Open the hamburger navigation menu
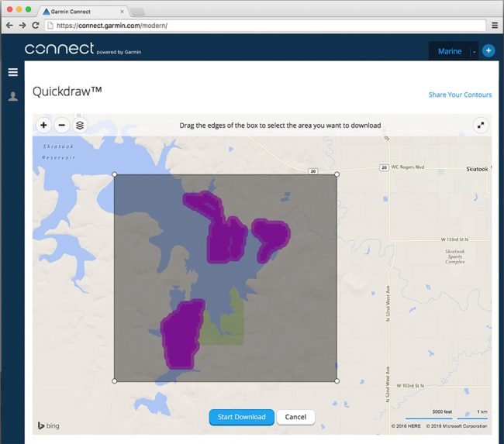Screen dimensions: 504x444 pos(13,72)
